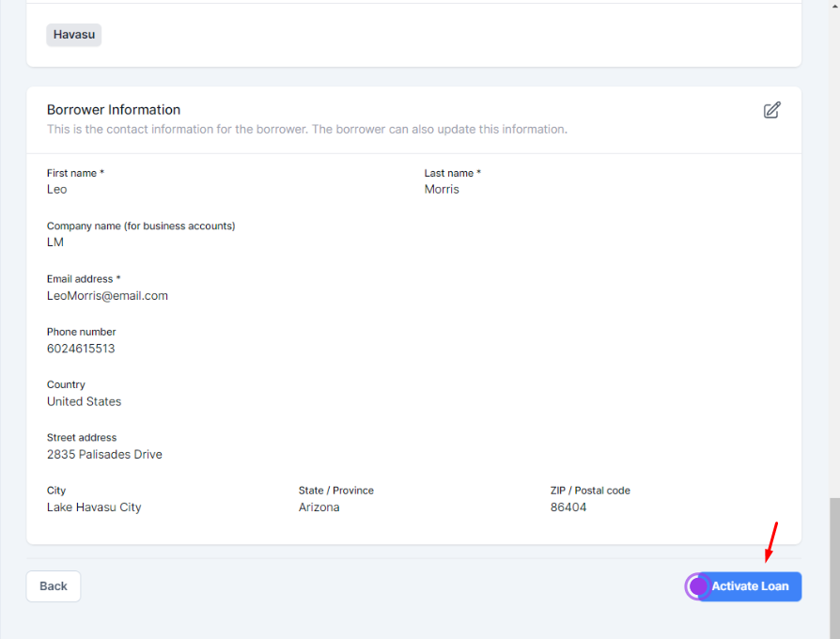Click the scrollbar down arrow
840x639 pixels.
(832, 632)
